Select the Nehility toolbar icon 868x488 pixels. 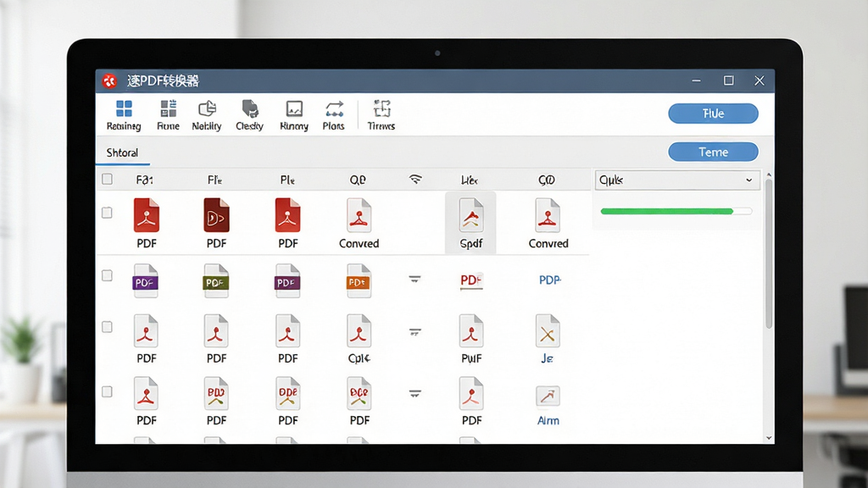click(207, 115)
